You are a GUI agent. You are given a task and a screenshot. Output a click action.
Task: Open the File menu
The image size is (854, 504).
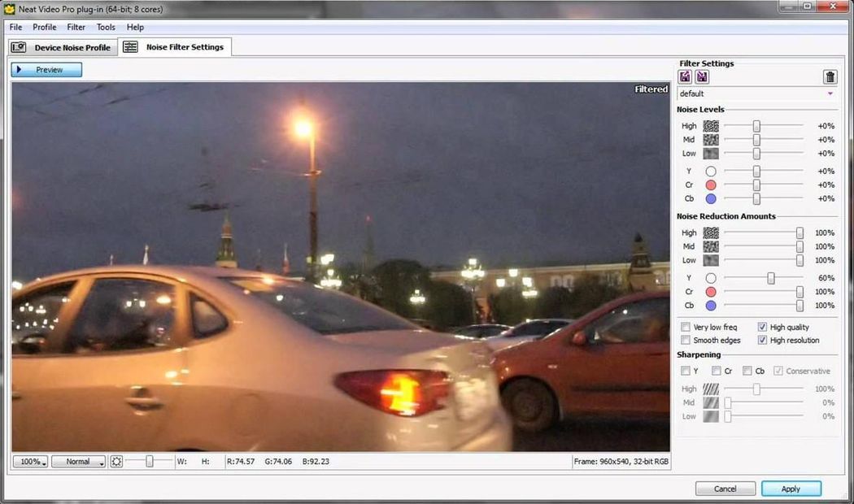tap(15, 27)
